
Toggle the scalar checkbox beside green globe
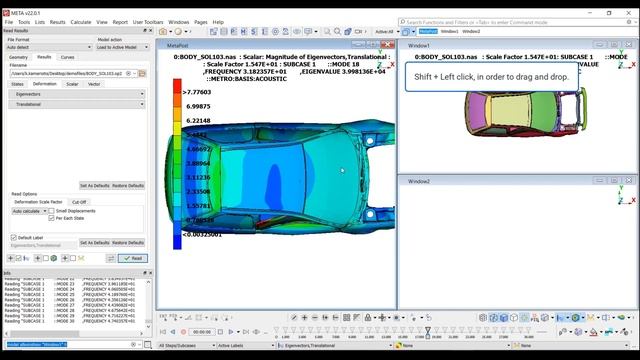(46, 258)
